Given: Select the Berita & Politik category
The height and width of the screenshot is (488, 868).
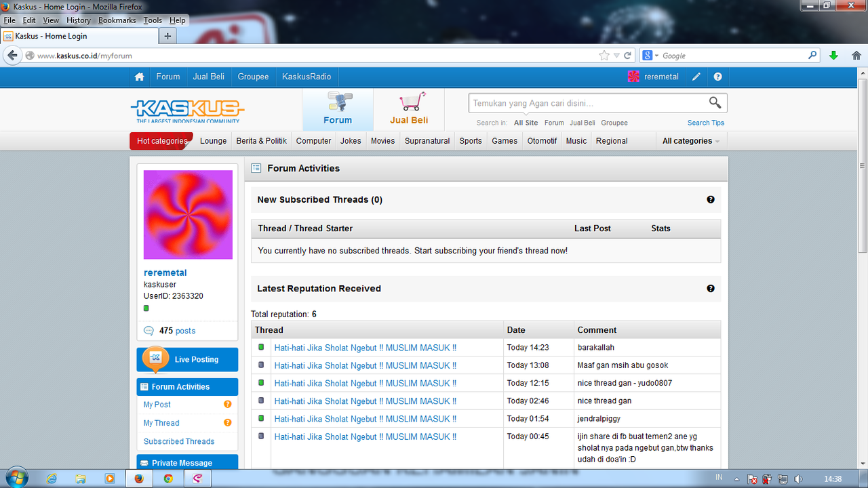Looking at the screenshot, I should pos(262,141).
